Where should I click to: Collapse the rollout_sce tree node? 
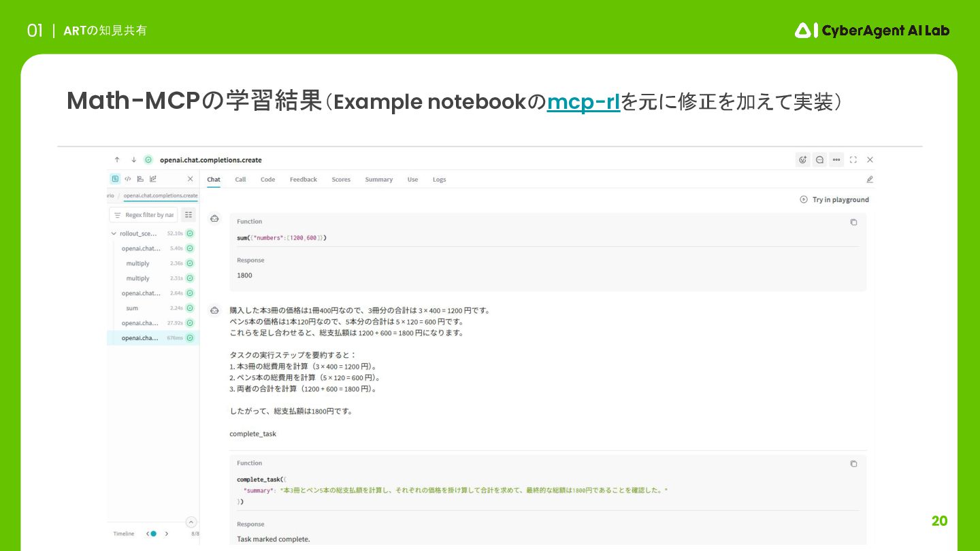pos(114,233)
